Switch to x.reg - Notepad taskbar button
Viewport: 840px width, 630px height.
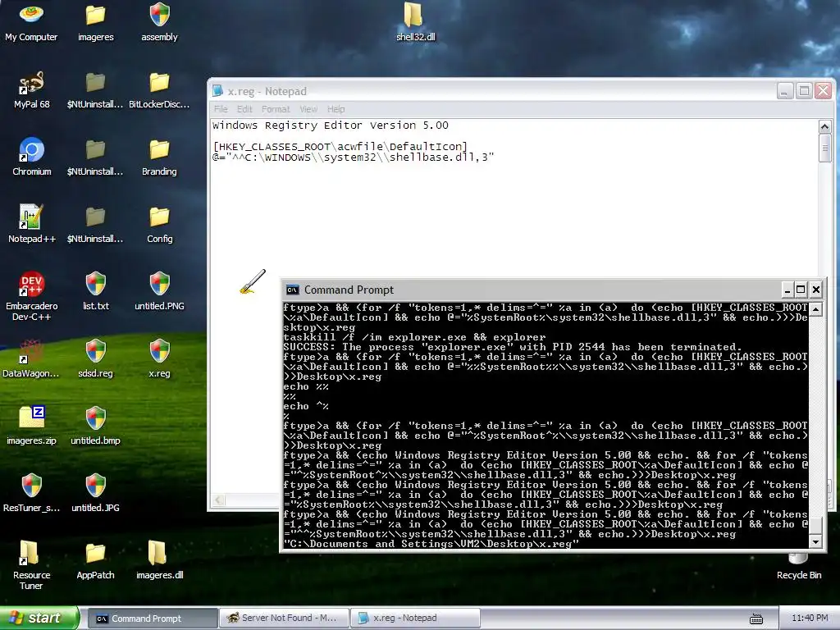pyautogui.click(x=416, y=619)
